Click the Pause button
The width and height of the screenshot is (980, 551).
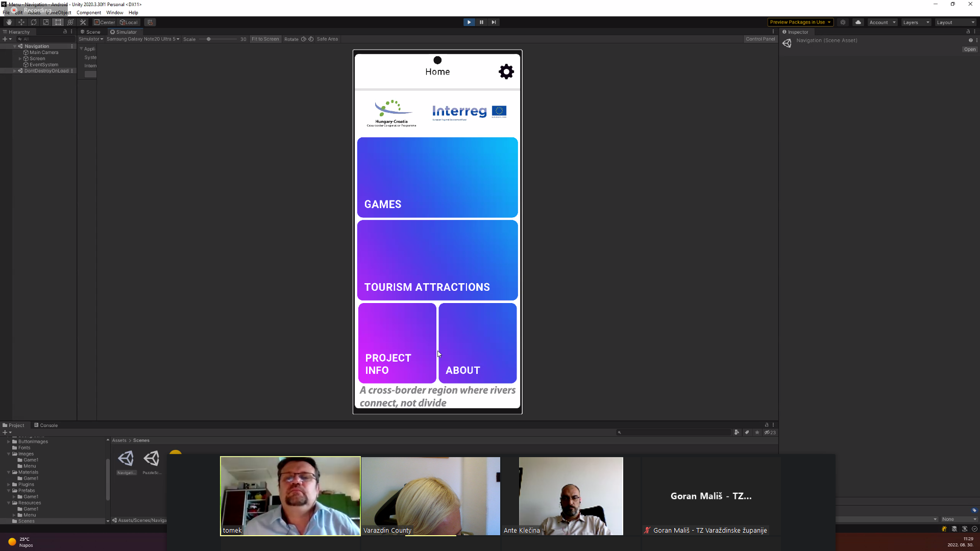[x=481, y=22]
